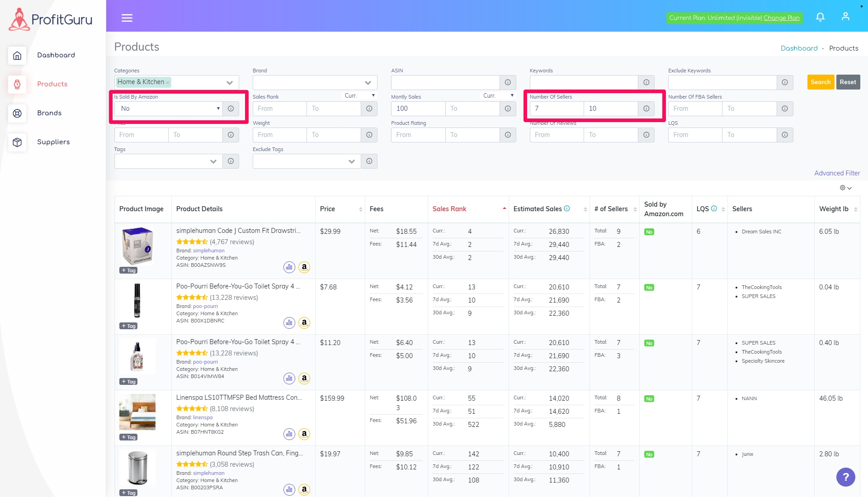Click info icon next to ASIN field
The height and width of the screenshot is (497, 868).
508,82
